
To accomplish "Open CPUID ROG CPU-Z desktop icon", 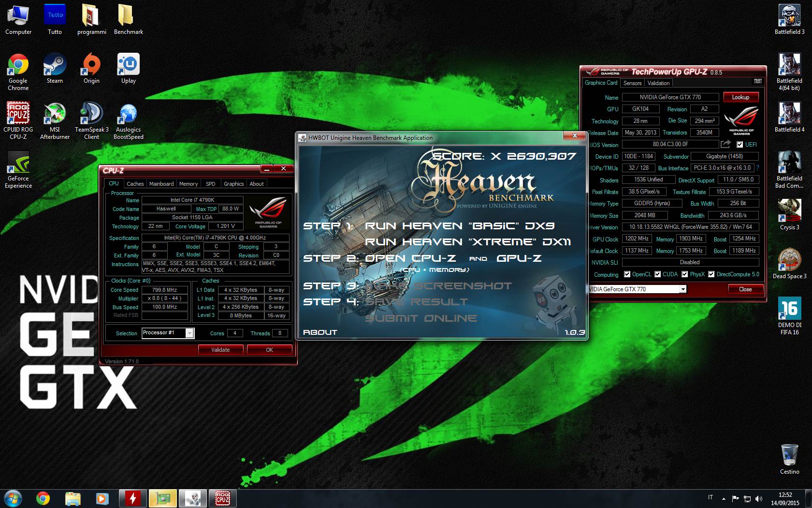I will click(18, 121).
